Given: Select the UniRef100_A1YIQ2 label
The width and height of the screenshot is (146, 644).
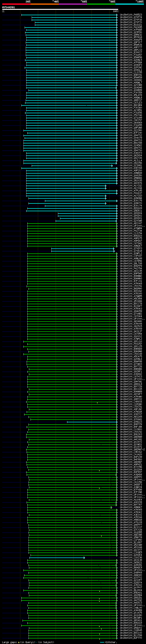Looking at the screenshot, I should click(x=131, y=186).
